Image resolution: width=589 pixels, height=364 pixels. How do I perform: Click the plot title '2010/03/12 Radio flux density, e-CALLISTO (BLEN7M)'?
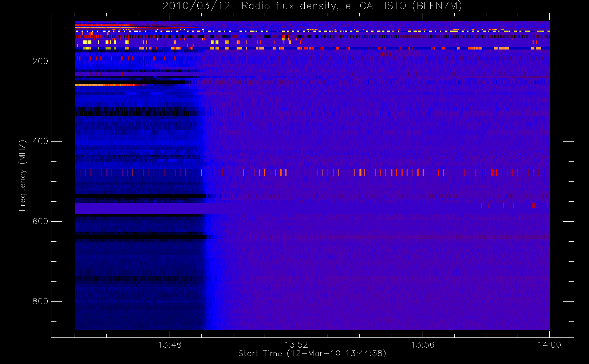[312, 6]
